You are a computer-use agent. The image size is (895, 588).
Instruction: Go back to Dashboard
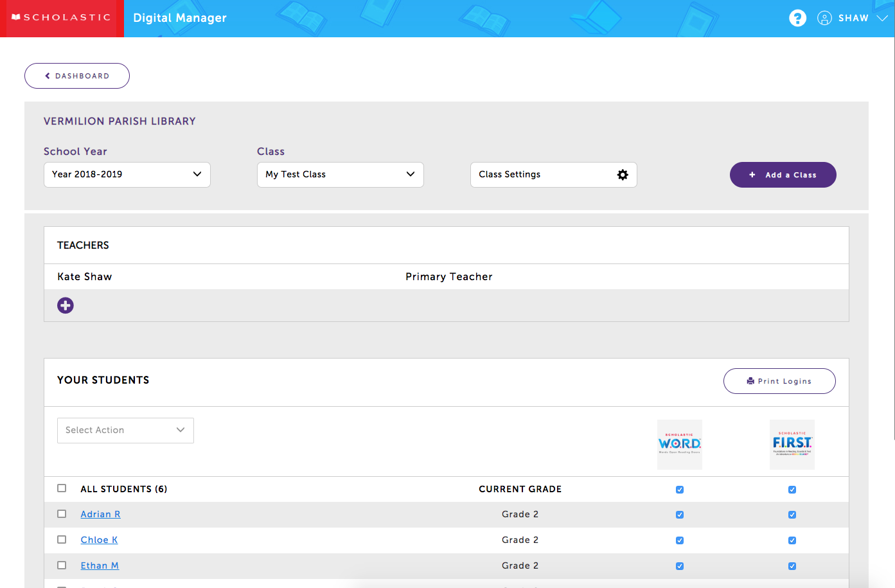tap(77, 76)
